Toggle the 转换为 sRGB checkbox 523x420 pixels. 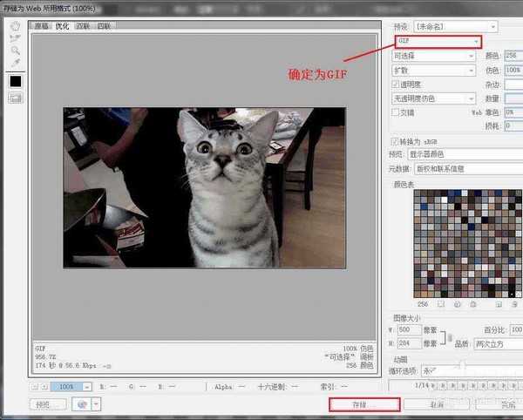tap(396, 140)
